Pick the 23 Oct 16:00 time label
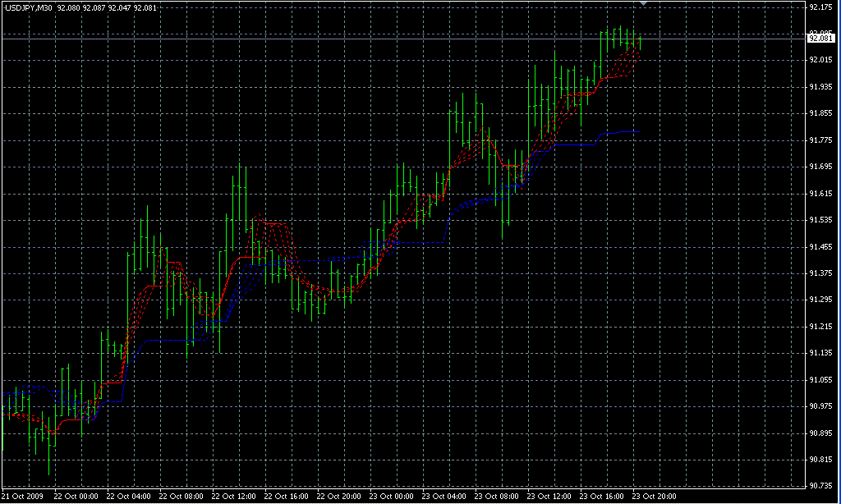Viewport: 841px width, 504px height. pos(602,497)
